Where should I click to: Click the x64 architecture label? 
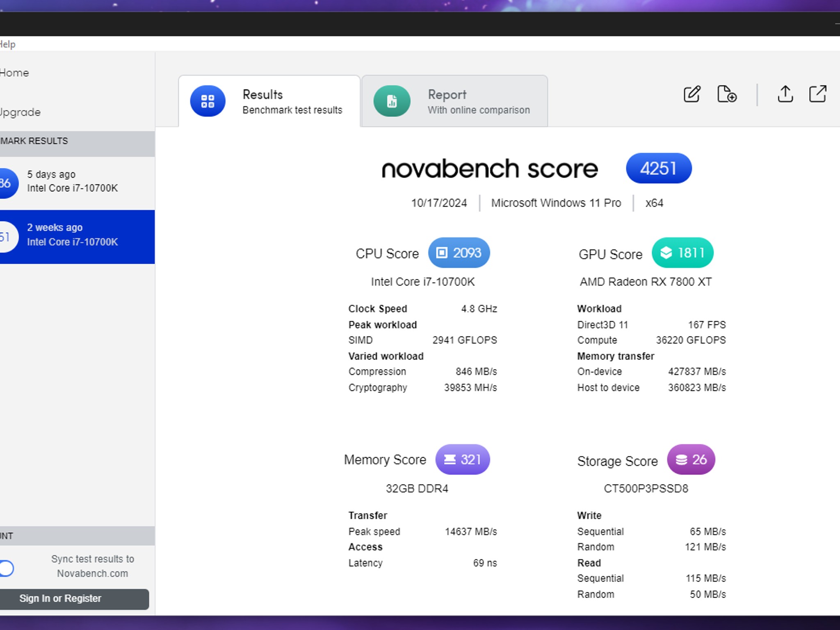pos(654,203)
